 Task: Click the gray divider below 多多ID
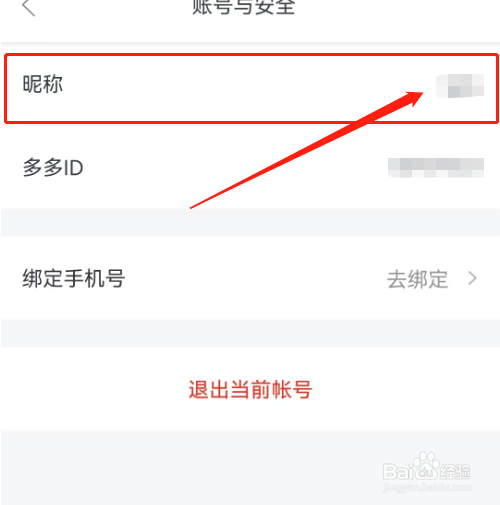(x=250, y=222)
